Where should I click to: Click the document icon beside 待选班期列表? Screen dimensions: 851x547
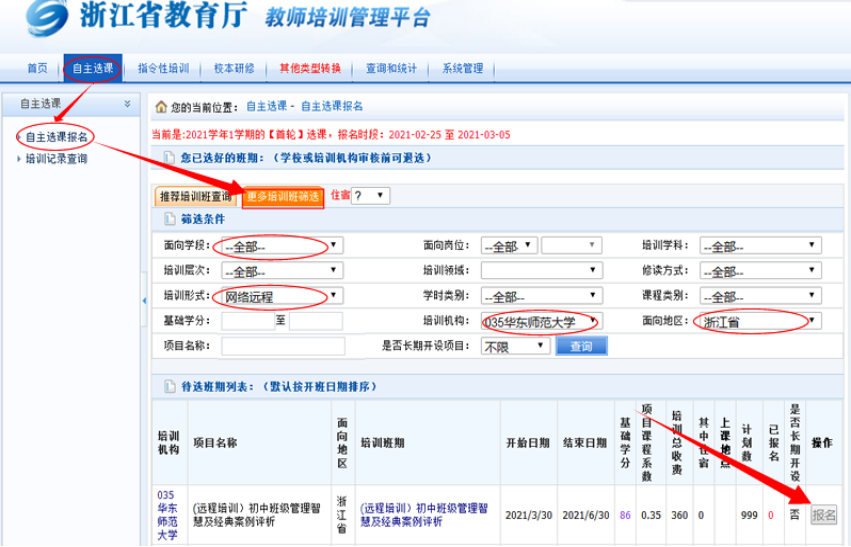[x=170, y=386]
